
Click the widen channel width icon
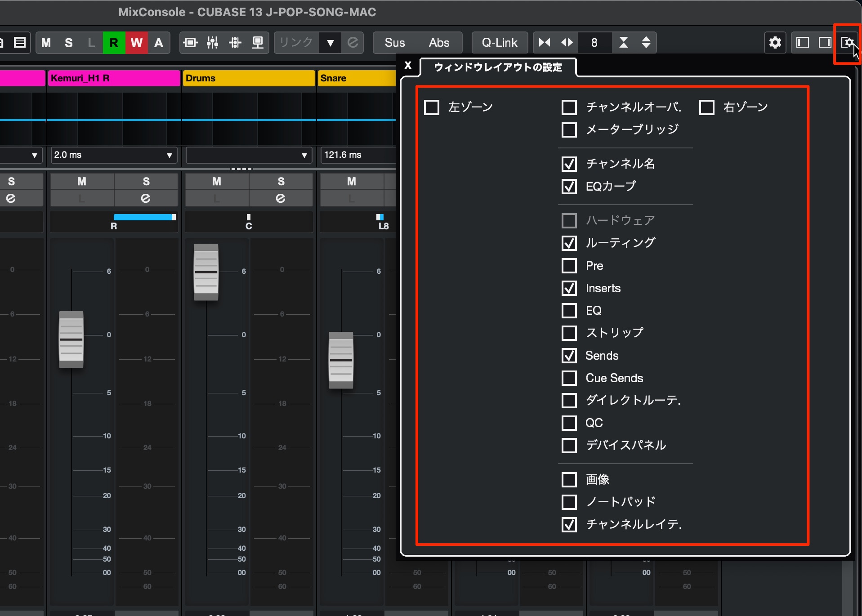pyautogui.click(x=567, y=43)
